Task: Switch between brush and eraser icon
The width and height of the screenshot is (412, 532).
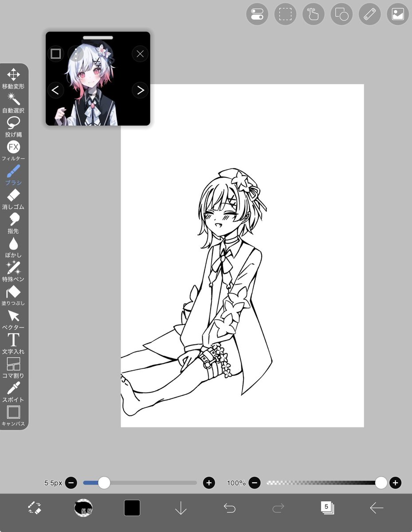Action: (x=34, y=508)
